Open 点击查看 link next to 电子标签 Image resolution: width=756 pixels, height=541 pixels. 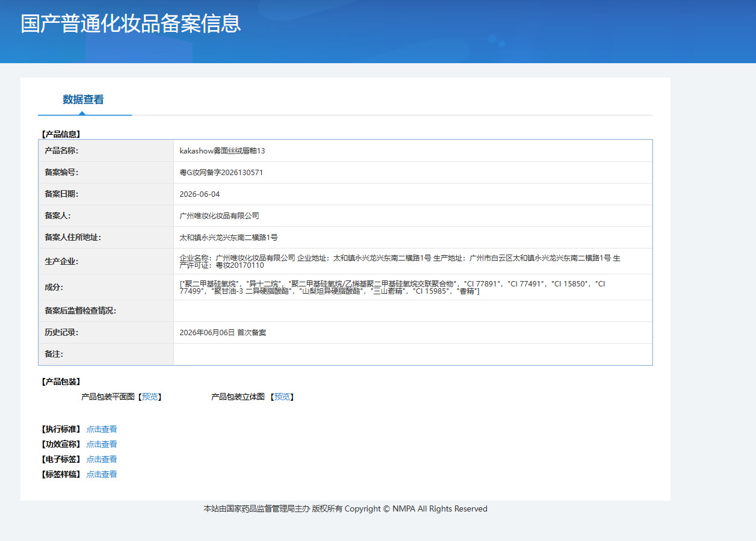(102, 460)
